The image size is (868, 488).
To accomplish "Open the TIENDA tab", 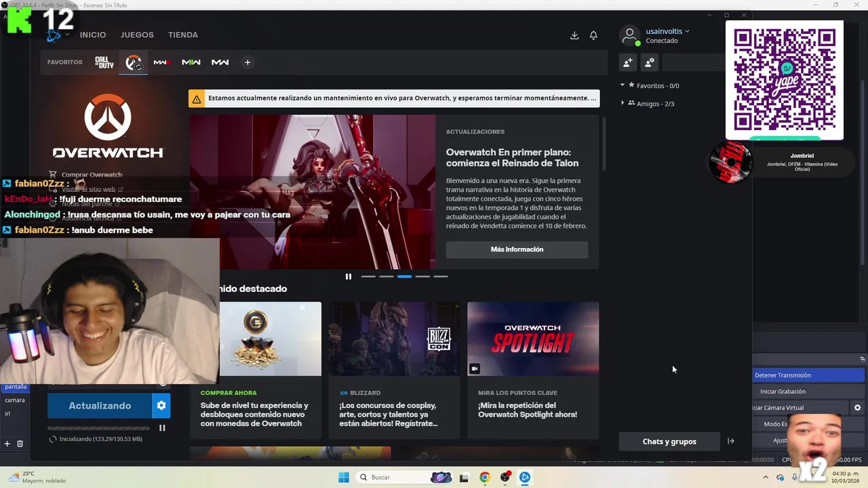I will pyautogui.click(x=183, y=35).
